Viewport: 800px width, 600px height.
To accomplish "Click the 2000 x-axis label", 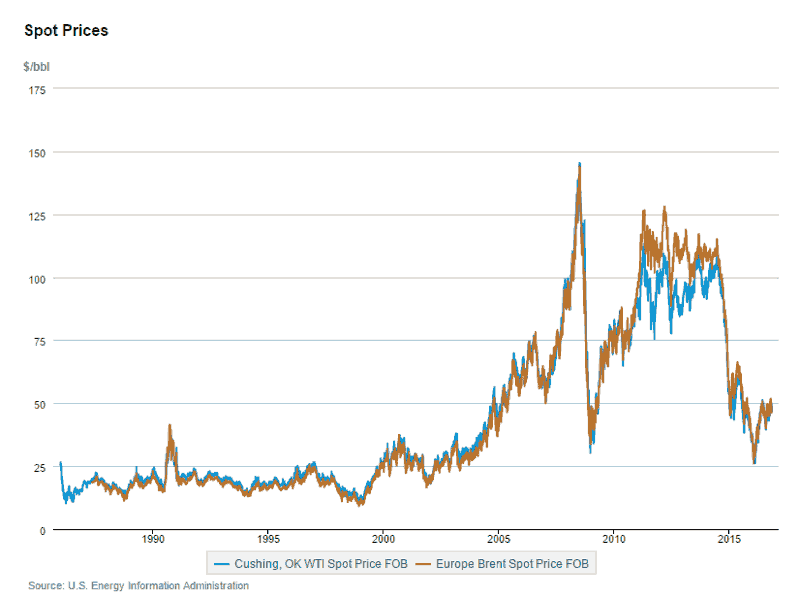I will (x=383, y=539).
